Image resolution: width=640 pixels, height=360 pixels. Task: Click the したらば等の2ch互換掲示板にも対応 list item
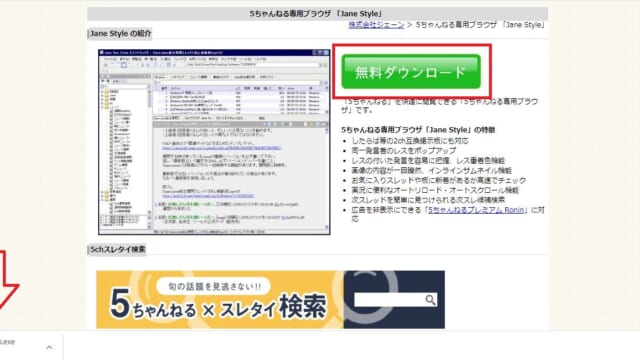click(410, 141)
